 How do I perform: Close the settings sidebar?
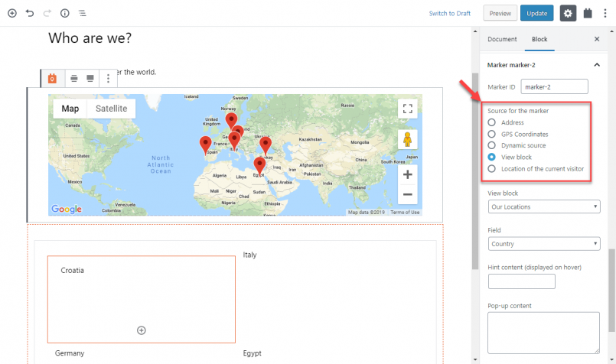597,39
